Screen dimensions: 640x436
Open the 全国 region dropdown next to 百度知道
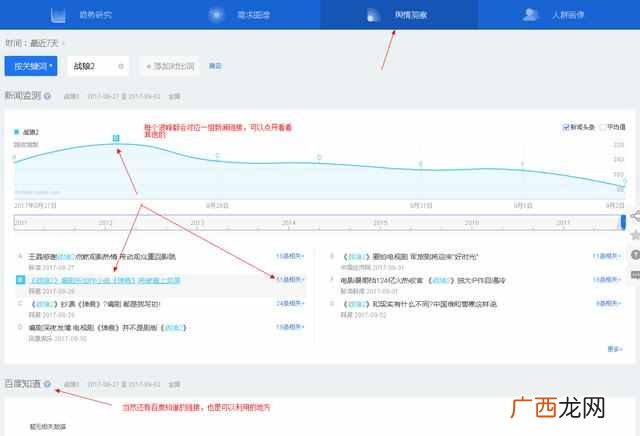(x=174, y=384)
